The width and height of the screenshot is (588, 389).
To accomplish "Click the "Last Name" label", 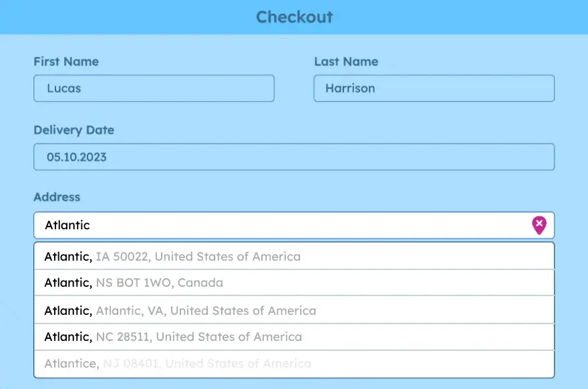I will coord(347,61).
